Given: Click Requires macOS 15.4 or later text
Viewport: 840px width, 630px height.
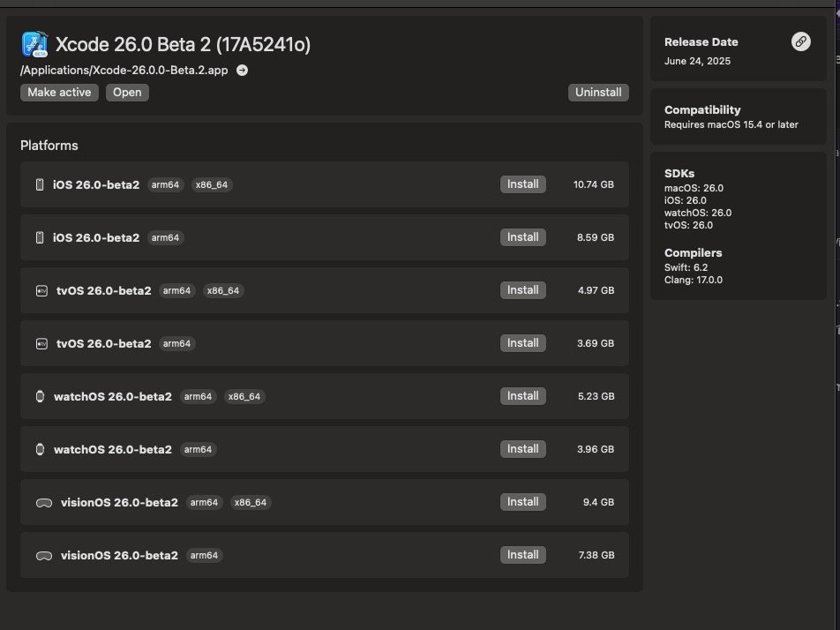Looking at the screenshot, I should click(x=731, y=124).
